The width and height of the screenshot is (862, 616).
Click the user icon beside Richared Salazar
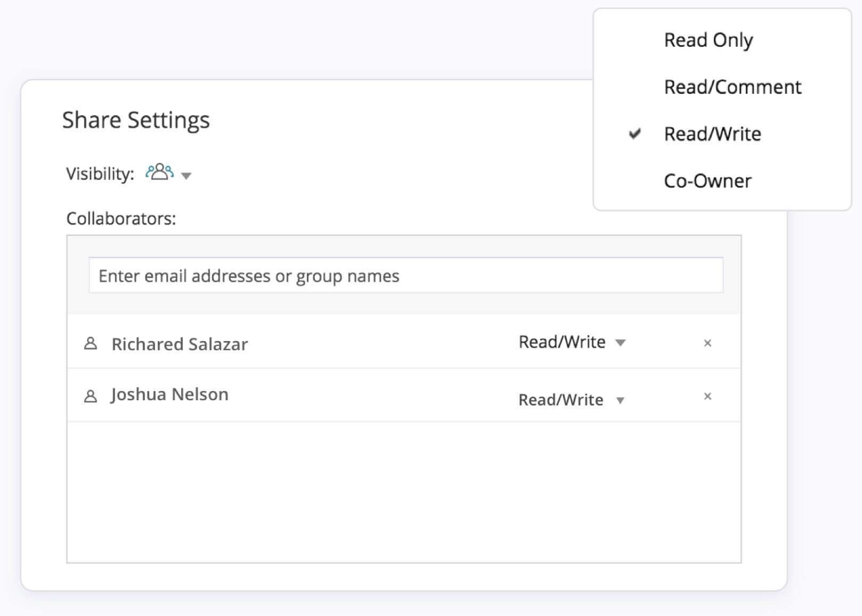91,344
